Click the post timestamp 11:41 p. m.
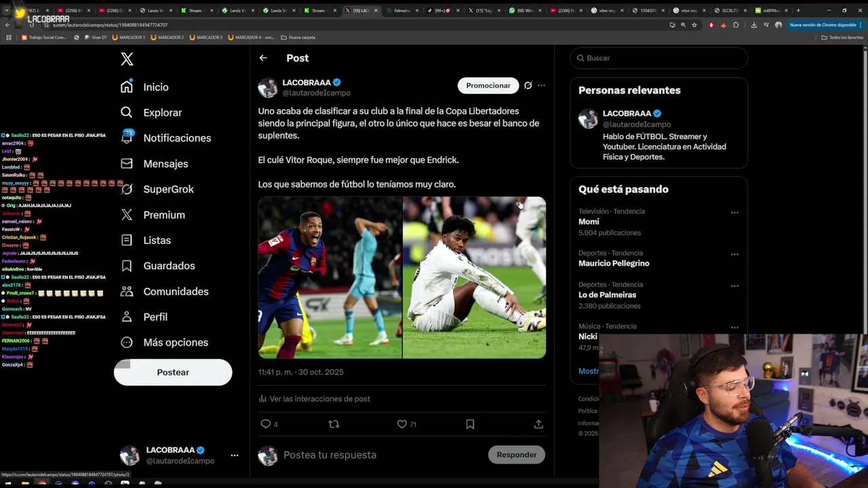Screen dimensions: 868x488 coord(300,372)
